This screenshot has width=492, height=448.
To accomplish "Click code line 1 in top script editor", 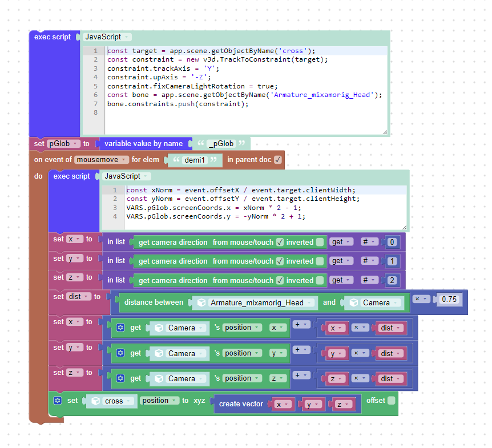I will (x=211, y=51).
